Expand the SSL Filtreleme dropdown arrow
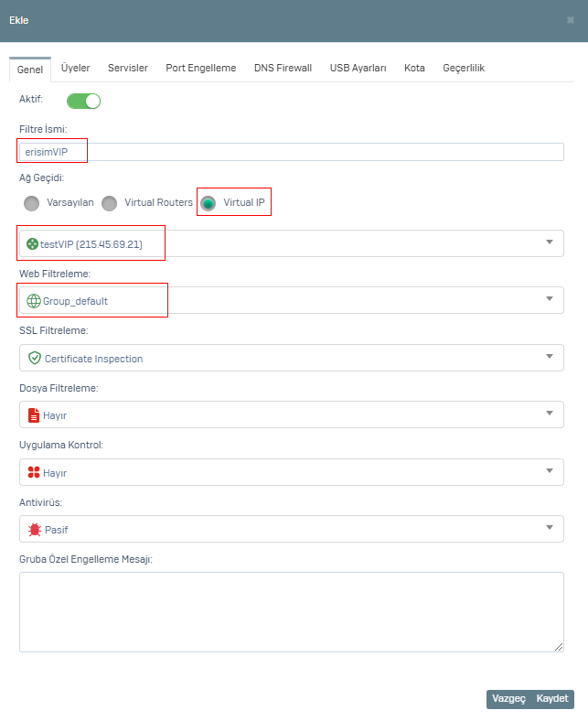Viewport: 588px width, 721px height. click(x=550, y=356)
